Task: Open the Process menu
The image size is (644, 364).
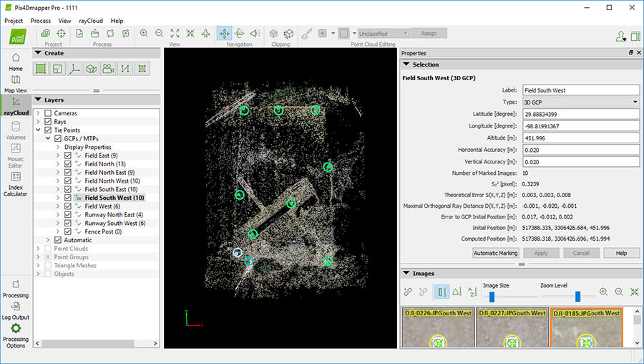Action: [40, 21]
